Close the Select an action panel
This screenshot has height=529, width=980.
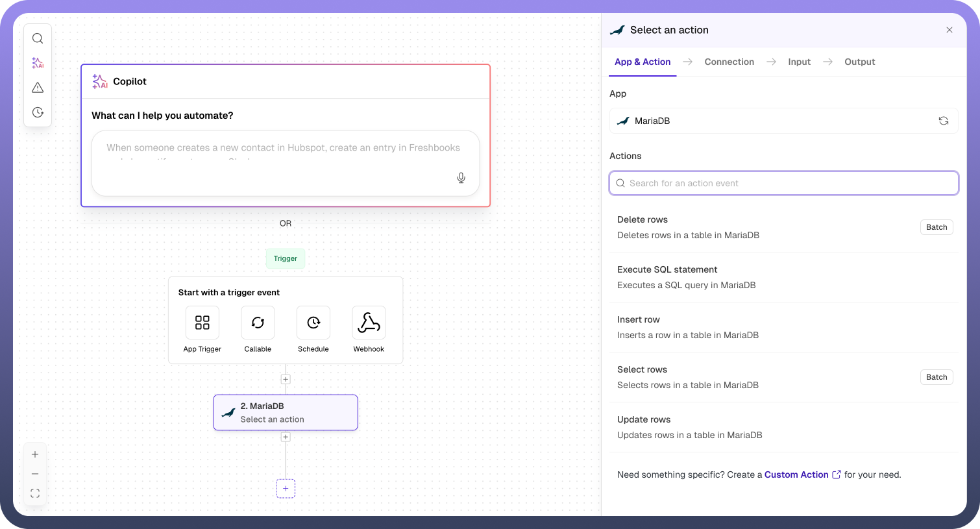949,30
